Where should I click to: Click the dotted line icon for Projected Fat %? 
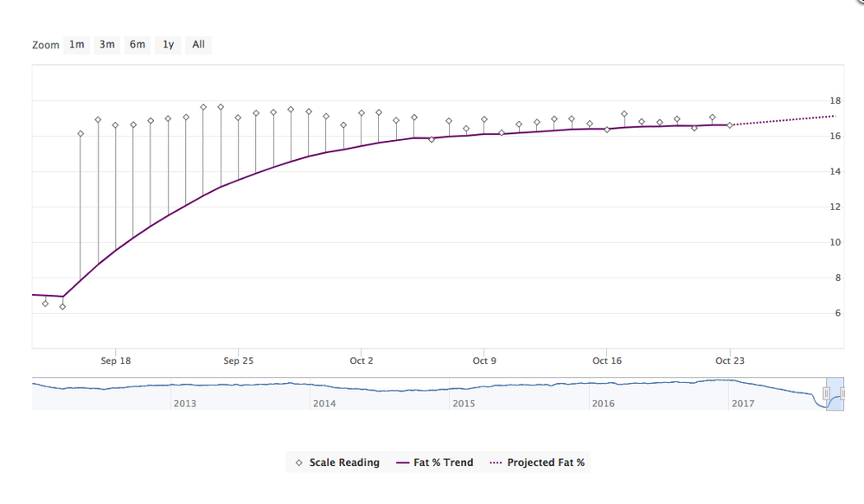point(496,463)
